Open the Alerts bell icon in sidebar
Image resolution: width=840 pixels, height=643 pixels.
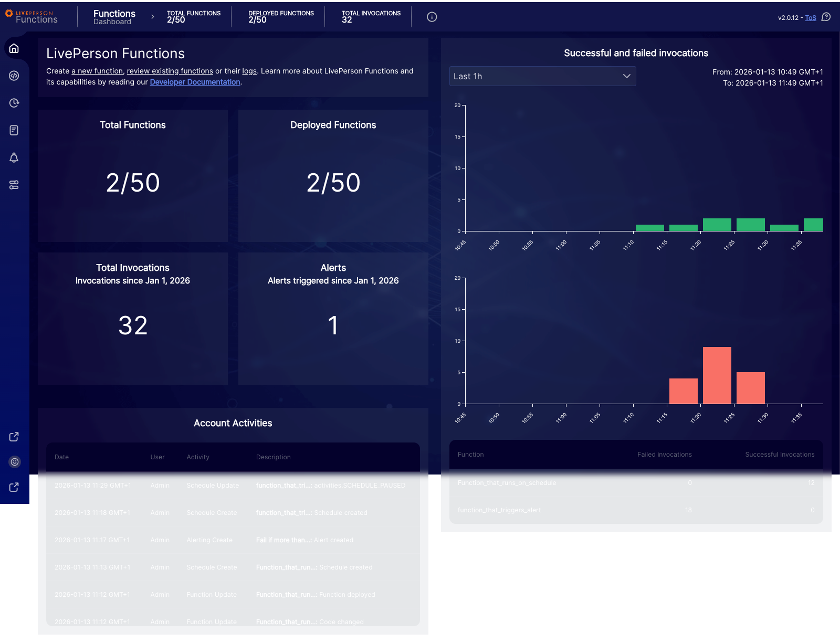click(14, 157)
